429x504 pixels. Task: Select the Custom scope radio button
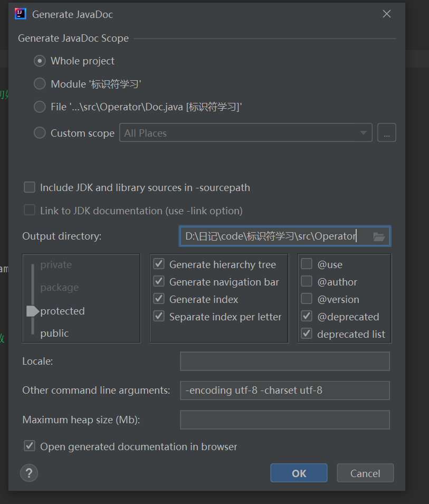tap(40, 133)
